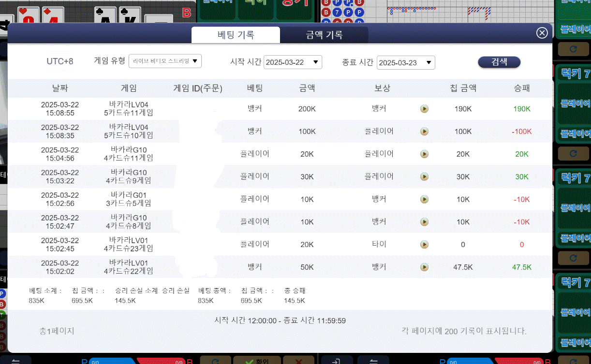Click the refresh icon left of 확인 button

(x=215, y=361)
